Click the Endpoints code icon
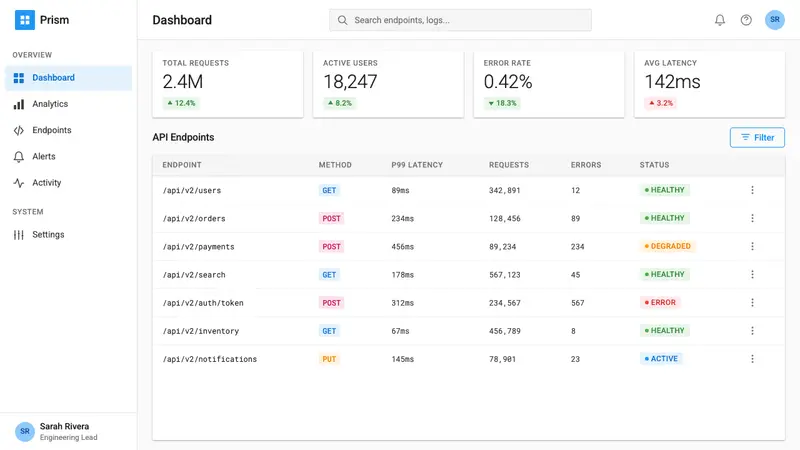 [19, 130]
